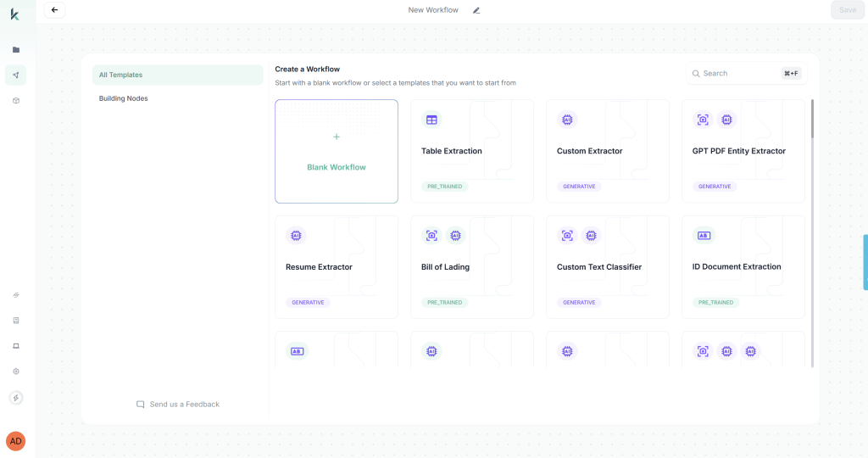Select the paper plane icon in sidebar

point(15,75)
